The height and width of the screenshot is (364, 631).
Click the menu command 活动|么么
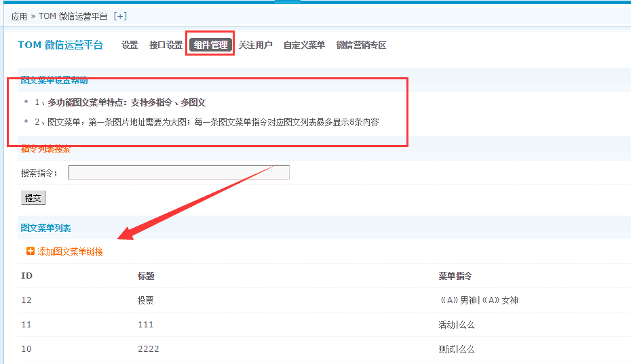pos(457,325)
